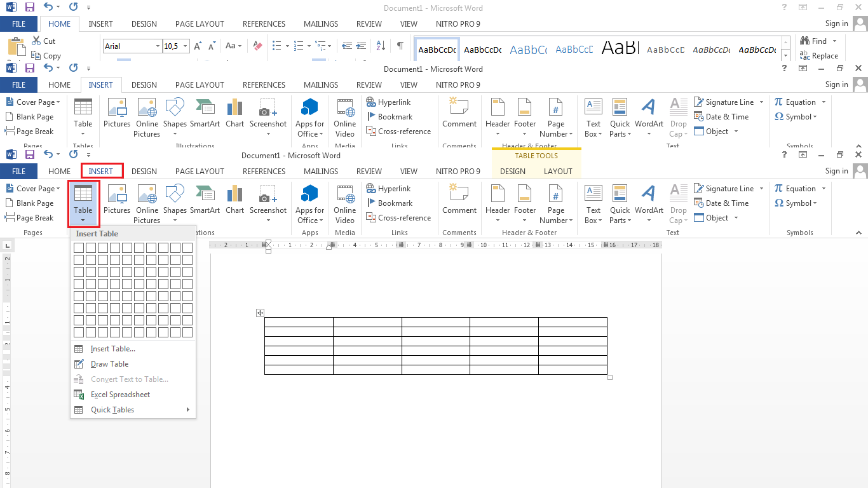Click Sign in on the Table Tools window
This screenshot has height=488, width=868.
pos(836,171)
